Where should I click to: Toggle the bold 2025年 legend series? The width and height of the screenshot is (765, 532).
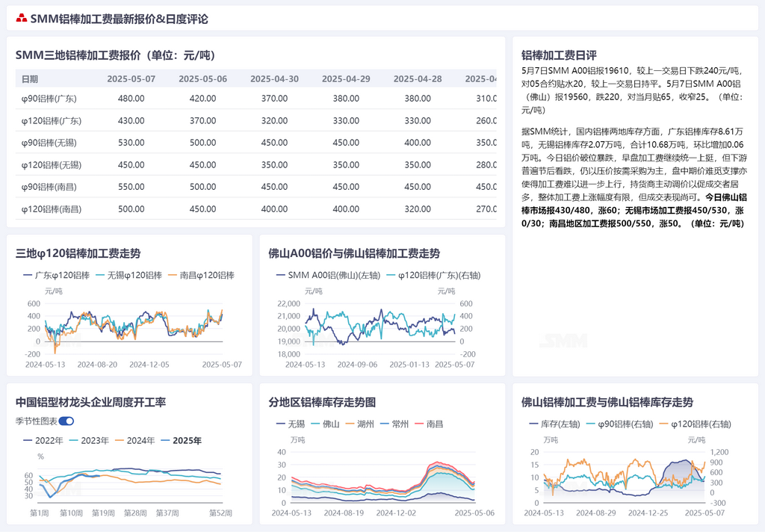(181, 441)
